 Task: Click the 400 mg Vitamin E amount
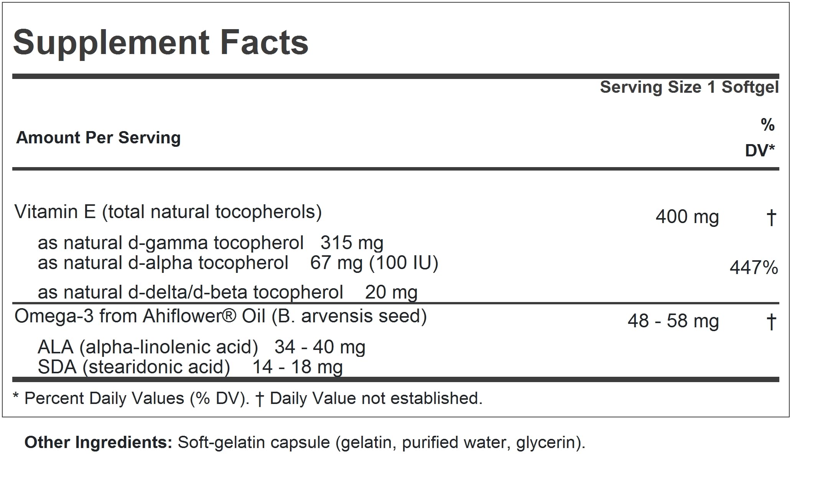(687, 217)
